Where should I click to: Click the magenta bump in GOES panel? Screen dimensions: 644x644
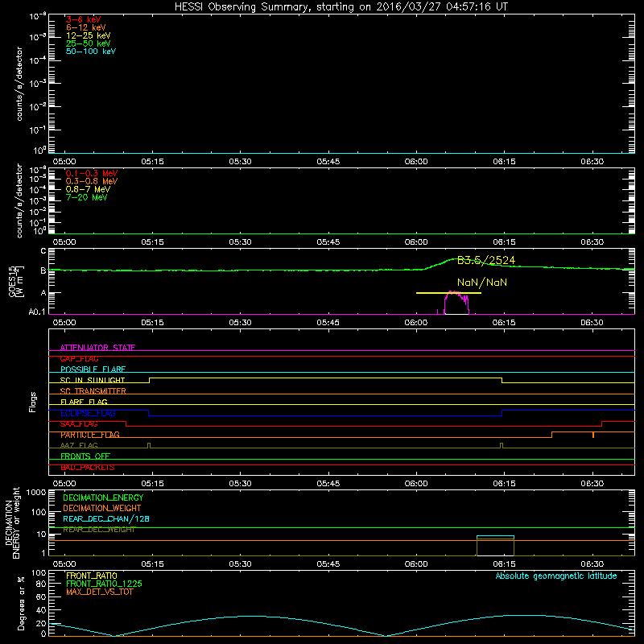coord(456,302)
